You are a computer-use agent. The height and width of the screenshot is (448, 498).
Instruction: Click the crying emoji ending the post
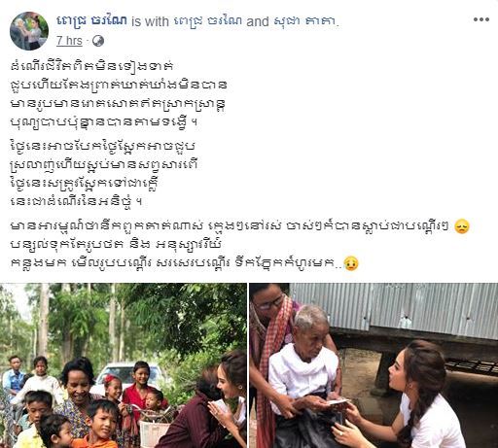(x=351, y=263)
